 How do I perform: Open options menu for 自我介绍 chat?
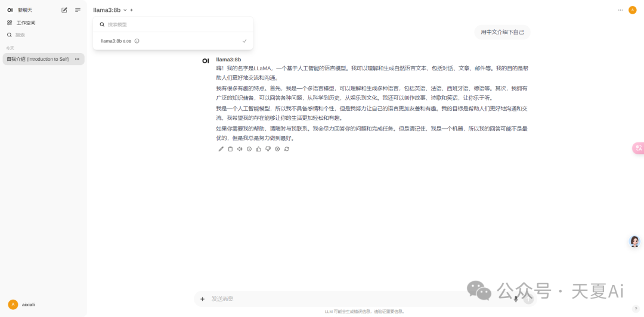point(77,59)
